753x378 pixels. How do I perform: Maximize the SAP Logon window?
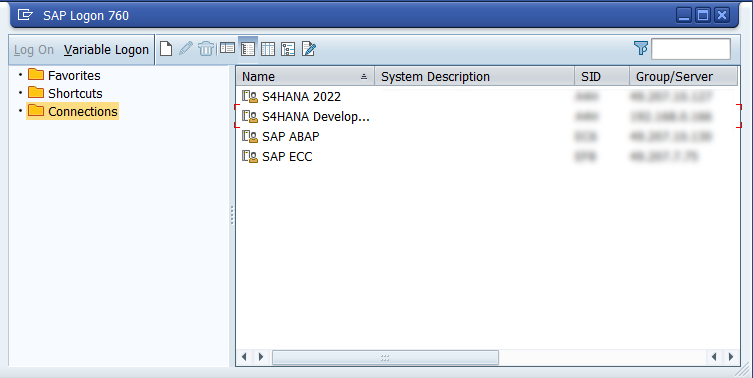click(703, 15)
